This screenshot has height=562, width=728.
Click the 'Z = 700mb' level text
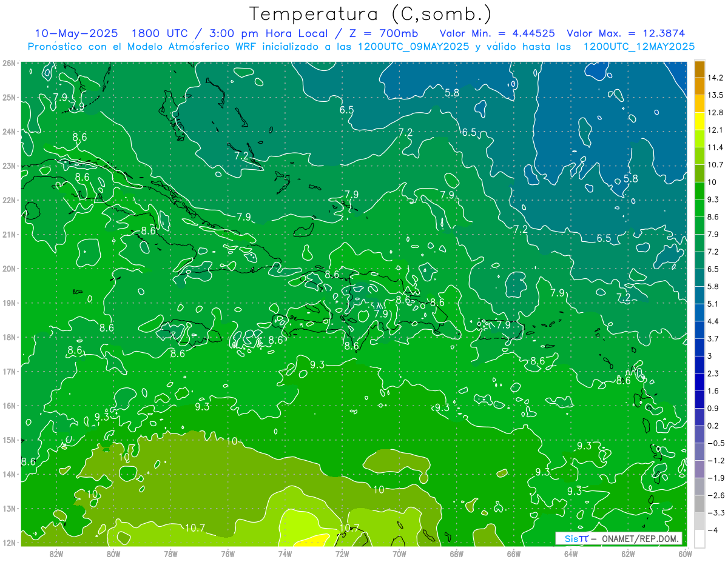pyautogui.click(x=382, y=33)
